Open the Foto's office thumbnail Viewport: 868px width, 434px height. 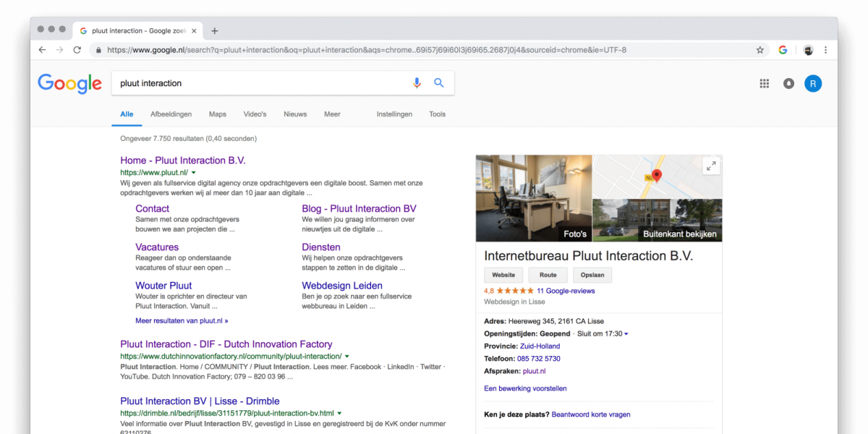pos(534,198)
